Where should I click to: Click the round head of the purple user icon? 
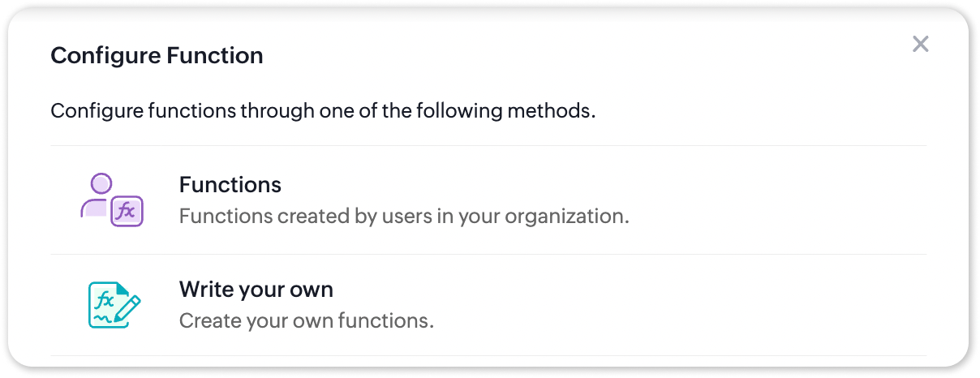click(x=101, y=183)
